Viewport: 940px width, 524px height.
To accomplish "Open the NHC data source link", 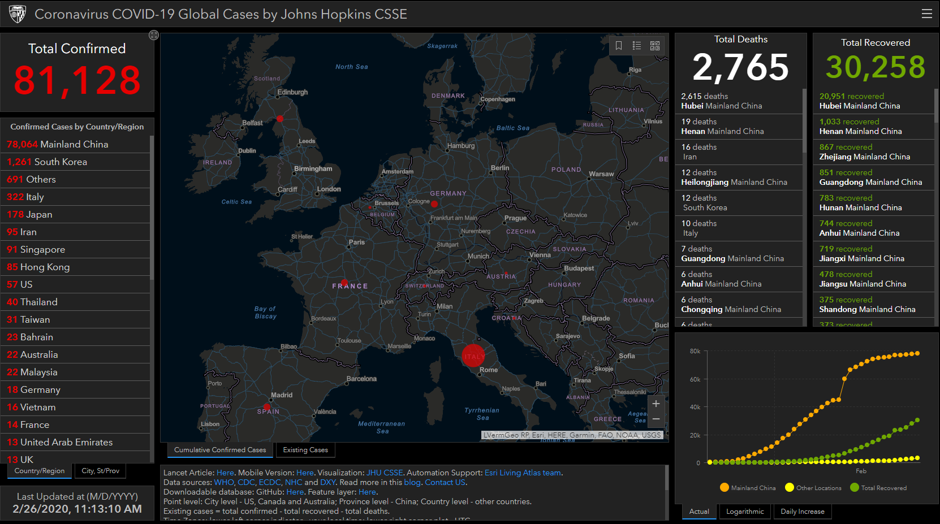I will [294, 482].
